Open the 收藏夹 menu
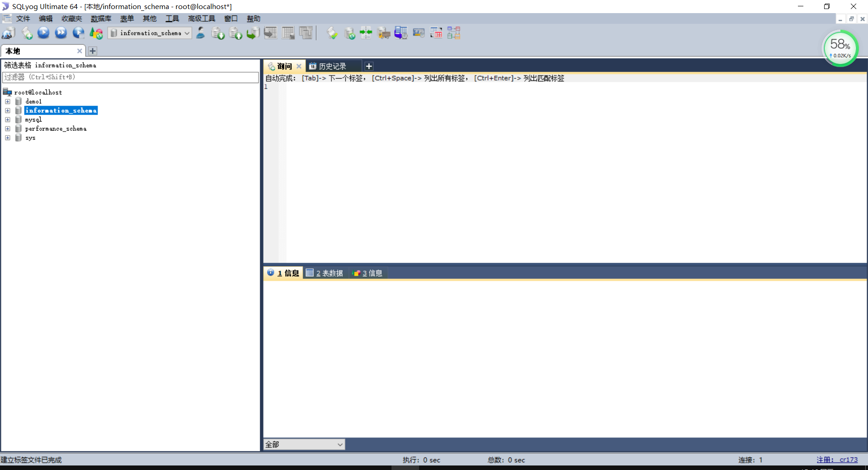Image resolution: width=868 pixels, height=470 pixels. click(x=72, y=19)
